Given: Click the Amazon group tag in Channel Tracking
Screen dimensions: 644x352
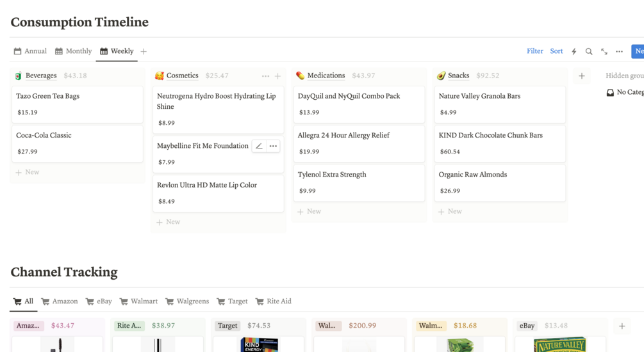Looking at the screenshot, I should coord(28,326).
